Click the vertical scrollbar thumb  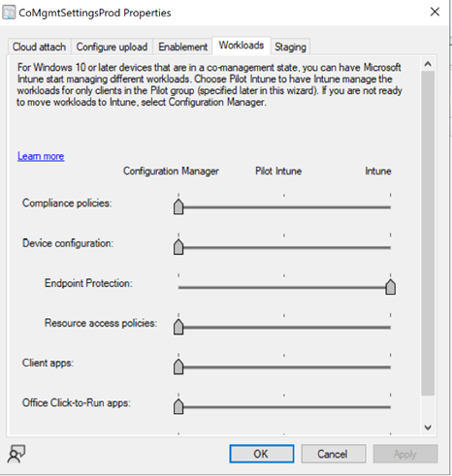pyautogui.click(x=428, y=233)
